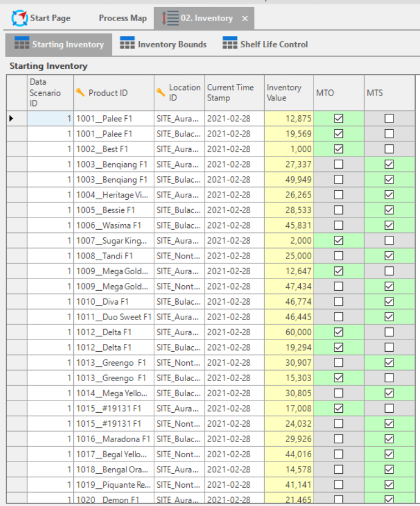Check MTO for 1005__Bessie F1
This screenshot has width=420, height=506.
[338, 210]
